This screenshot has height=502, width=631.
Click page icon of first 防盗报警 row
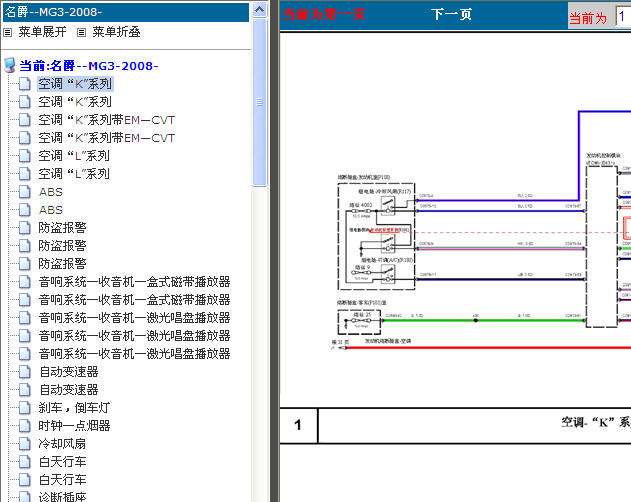point(25,228)
